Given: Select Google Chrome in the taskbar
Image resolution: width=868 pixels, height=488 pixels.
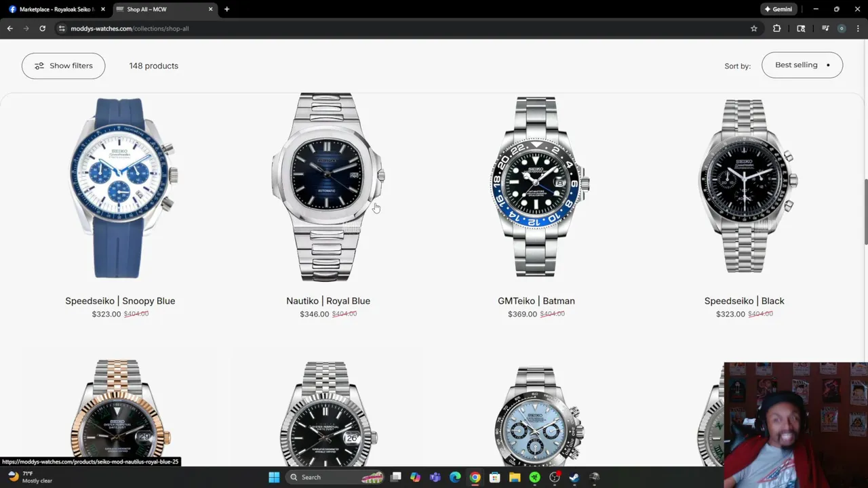Looking at the screenshot, I should pos(475,477).
